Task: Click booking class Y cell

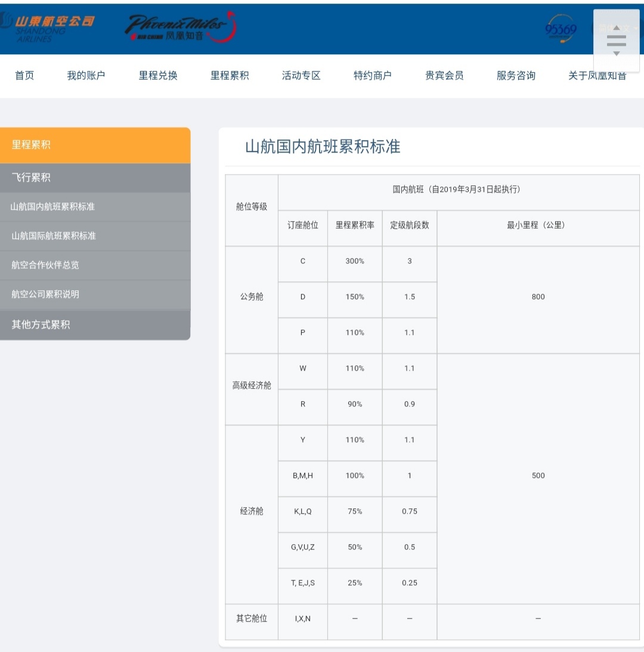Action: [x=303, y=443]
